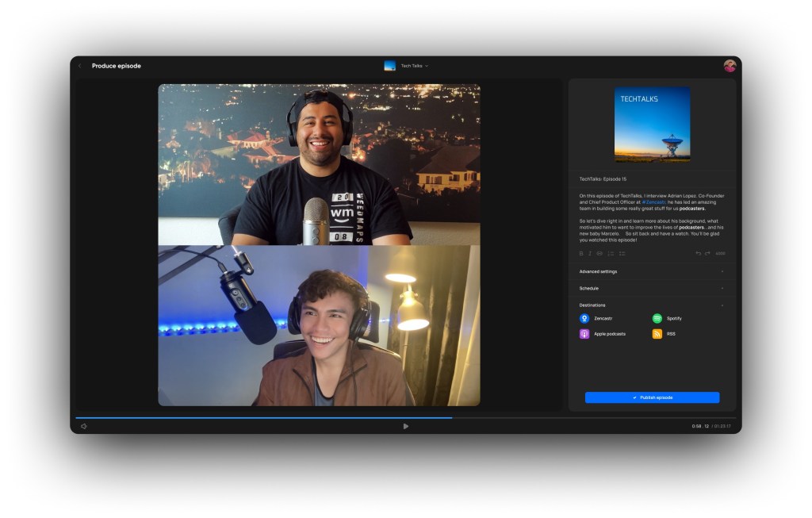Image resolution: width=812 pixels, height=518 pixels.
Task: Open the Tech Talks show dropdown
Action: 415,66
